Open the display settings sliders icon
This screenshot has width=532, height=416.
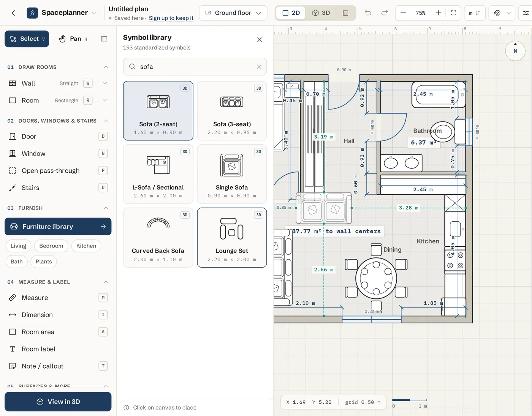526,13
